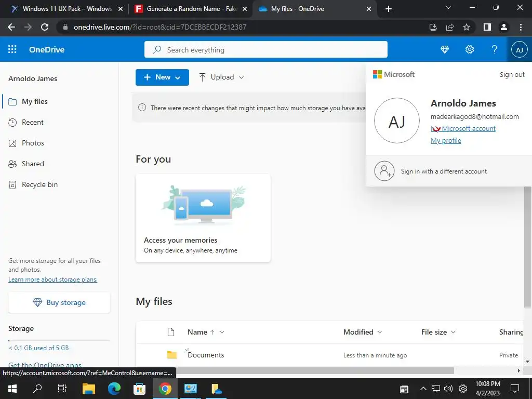The image size is (532, 399).
Task: Go back in browser history
Action: point(11,27)
